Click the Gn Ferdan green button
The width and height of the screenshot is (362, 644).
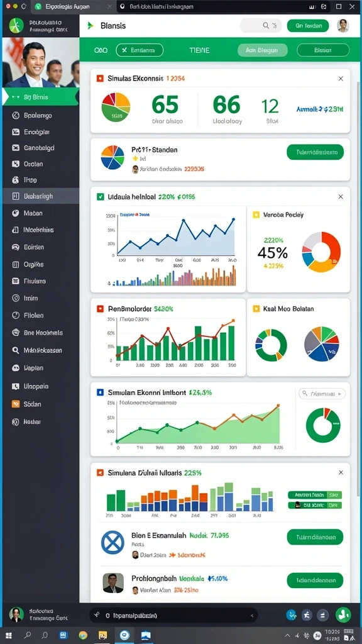[308, 25]
